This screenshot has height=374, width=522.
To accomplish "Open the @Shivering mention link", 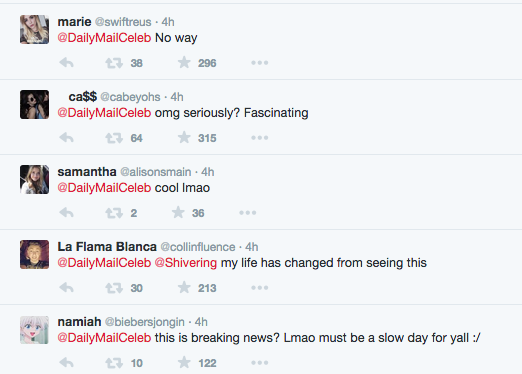I will coord(186,263).
